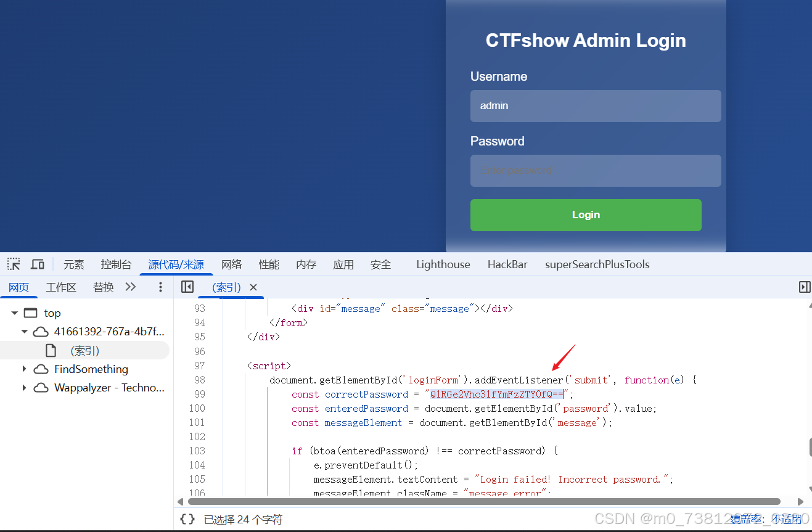Click the <script> tag on line 97
This screenshot has width=812, height=532.
coord(269,366)
